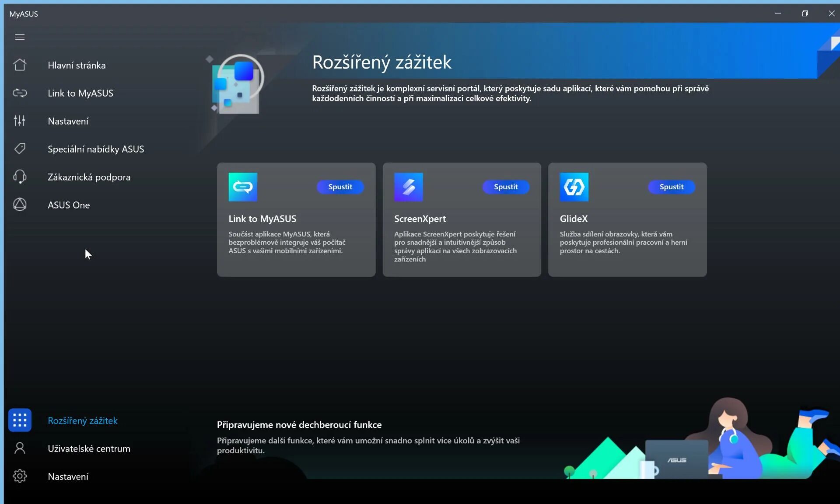Click the tag icon for special offers
The image size is (840, 504).
[x=20, y=149]
